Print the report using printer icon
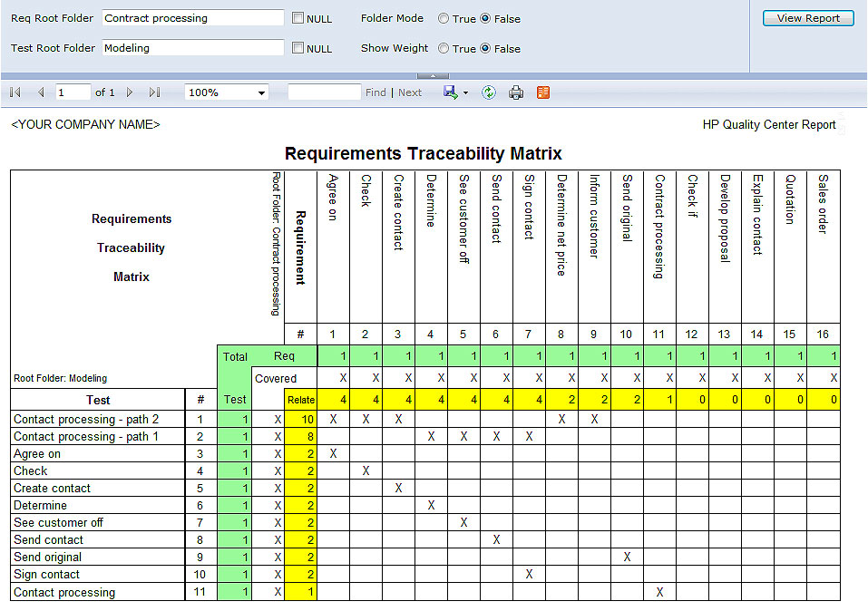This screenshot has width=868, height=611. [516, 92]
